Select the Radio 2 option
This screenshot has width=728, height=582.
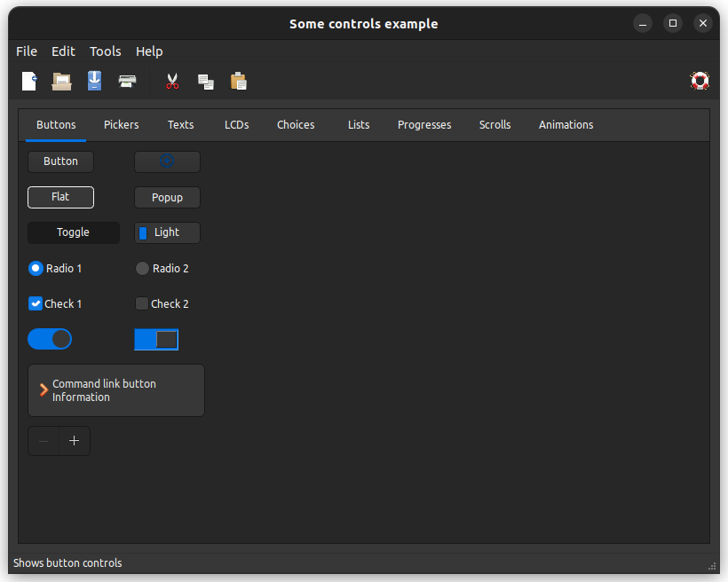click(x=142, y=268)
